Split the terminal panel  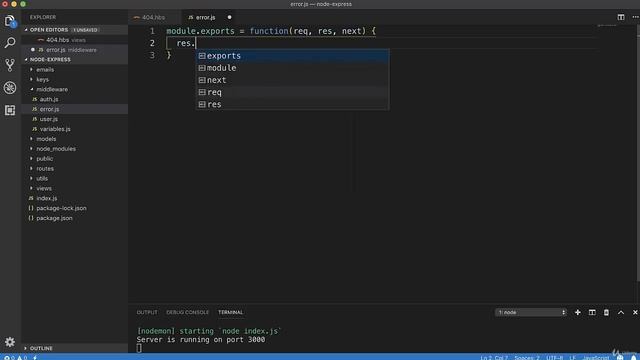[592, 312]
